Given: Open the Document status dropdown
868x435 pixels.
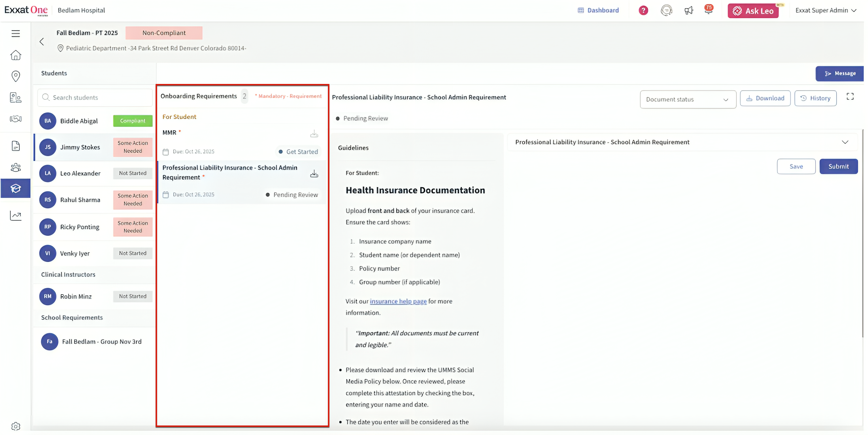Looking at the screenshot, I should coord(688,100).
